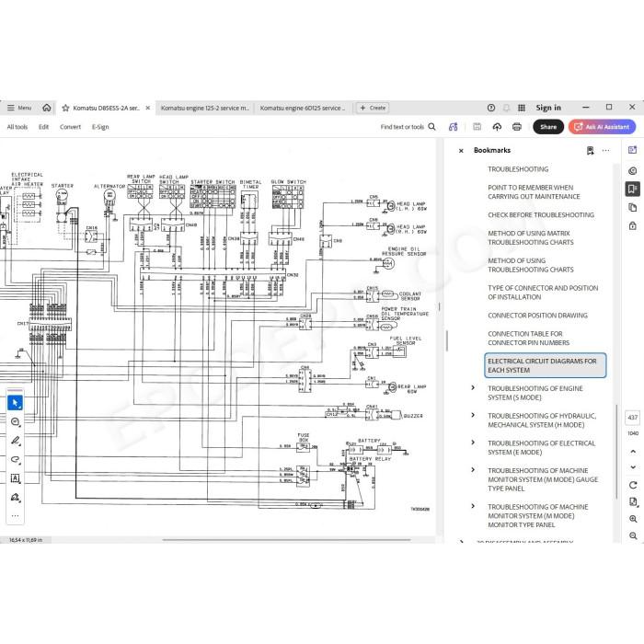Open Ask AI Assistant
This screenshot has height=644, width=644.
pos(602,127)
